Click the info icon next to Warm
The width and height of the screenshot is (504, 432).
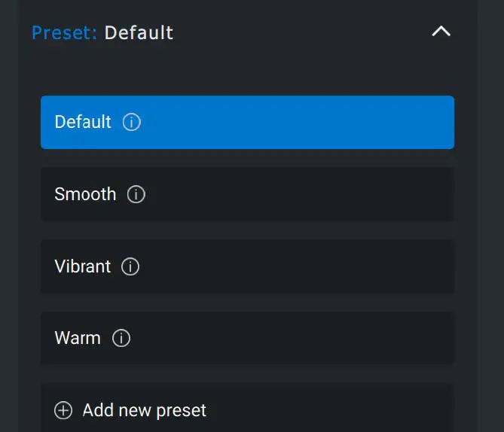121,339
